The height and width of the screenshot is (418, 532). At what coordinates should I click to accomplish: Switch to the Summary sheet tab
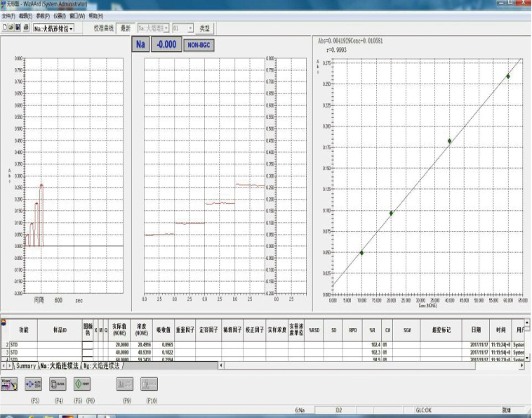click(26, 366)
